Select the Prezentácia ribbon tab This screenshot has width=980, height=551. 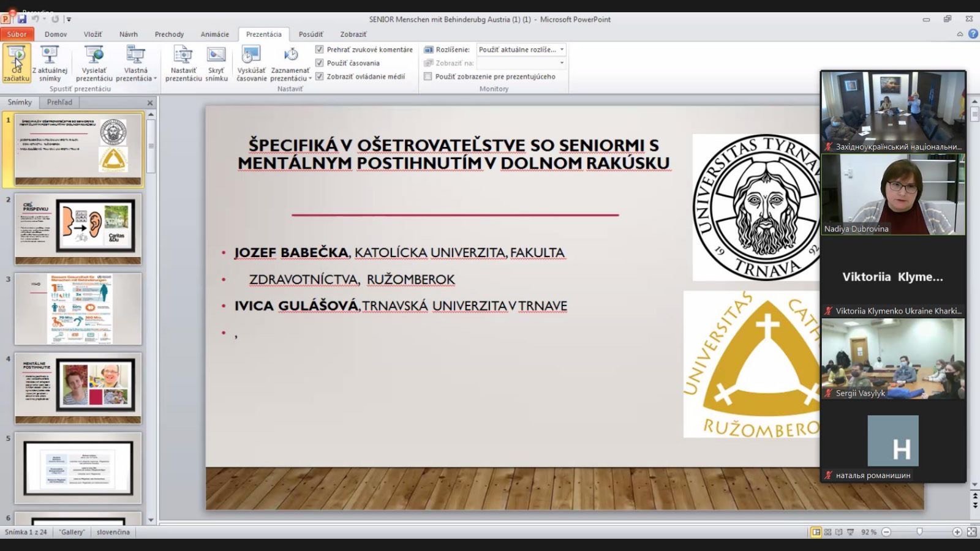(264, 34)
